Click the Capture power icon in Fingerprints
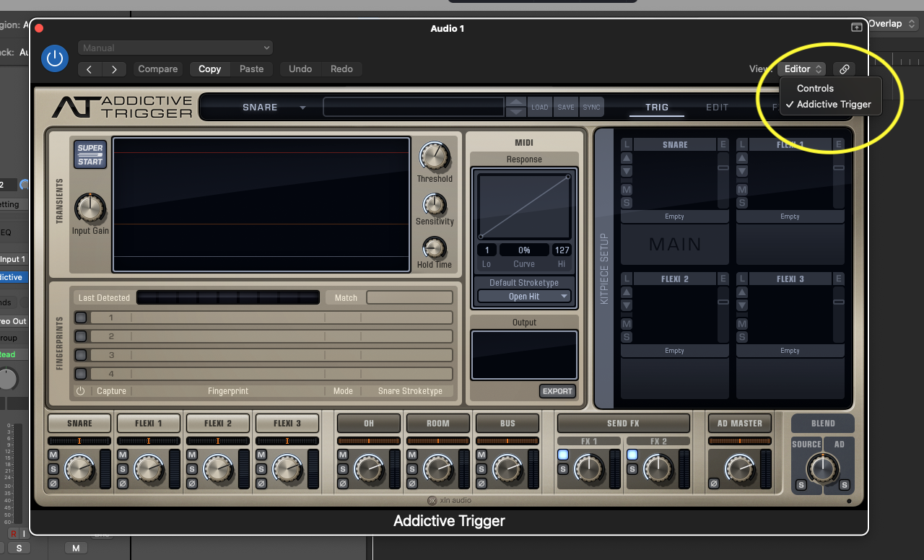The height and width of the screenshot is (560, 924). pos(79,390)
